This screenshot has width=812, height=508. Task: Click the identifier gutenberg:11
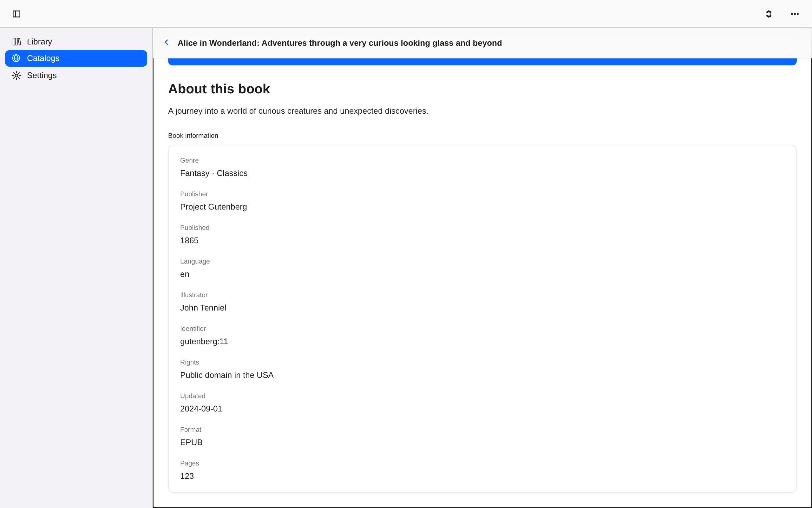[x=204, y=341]
